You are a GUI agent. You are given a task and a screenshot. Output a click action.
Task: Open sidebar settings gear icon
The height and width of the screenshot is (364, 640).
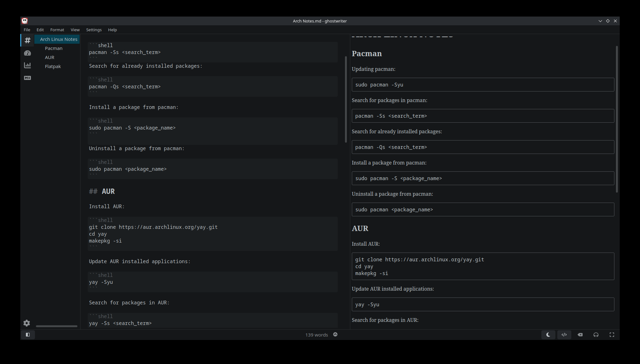coord(27,323)
